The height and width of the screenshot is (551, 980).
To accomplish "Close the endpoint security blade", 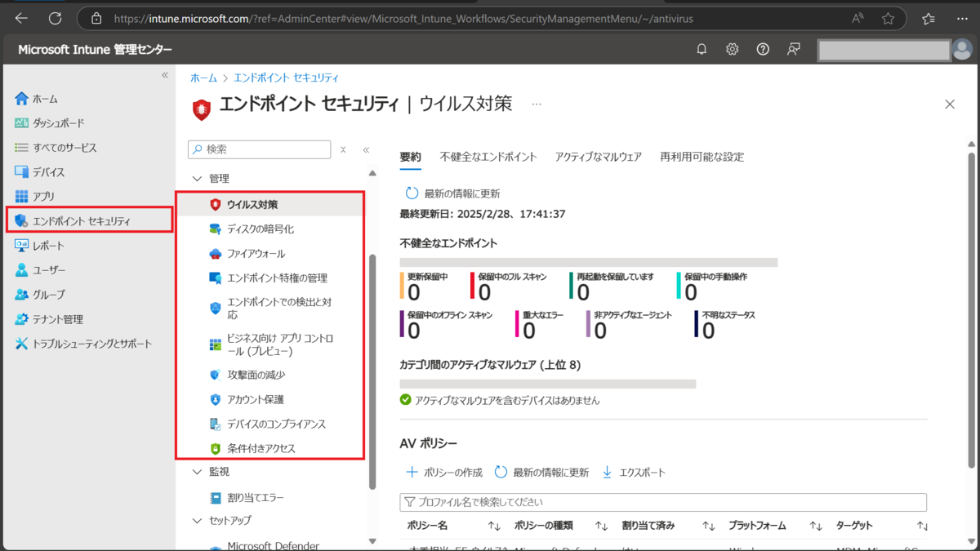I will click(x=950, y=104).
